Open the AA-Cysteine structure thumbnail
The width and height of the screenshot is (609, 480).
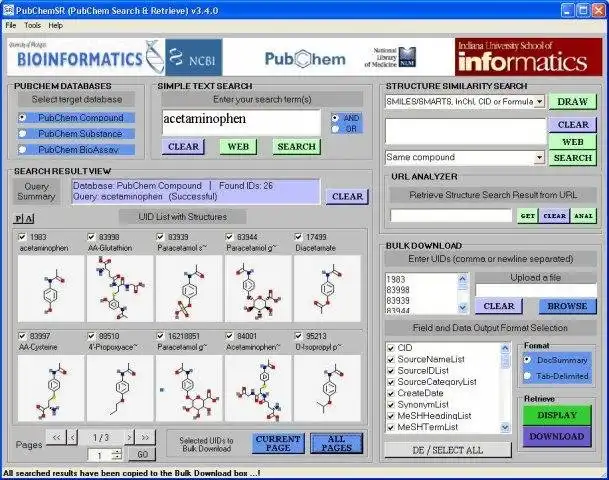coord(51,388)
